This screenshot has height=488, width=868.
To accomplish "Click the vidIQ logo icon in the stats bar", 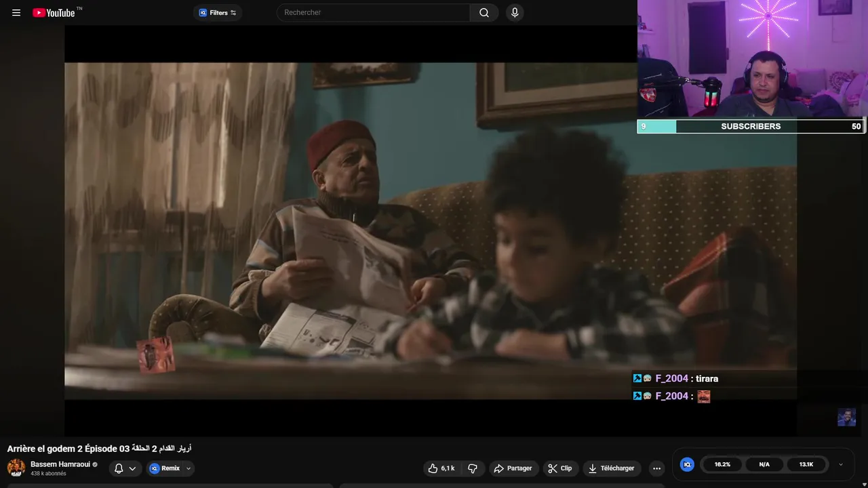I will tap(687, 464).
